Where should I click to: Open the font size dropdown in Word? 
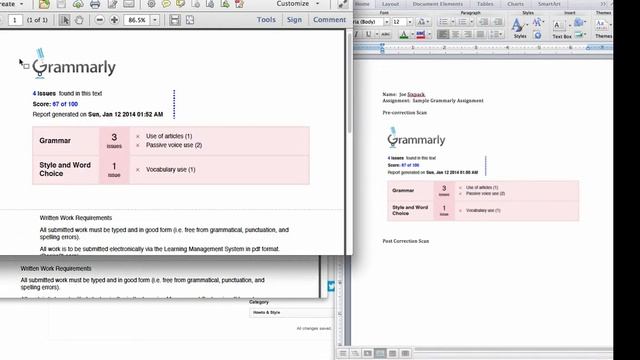(410, 22)
